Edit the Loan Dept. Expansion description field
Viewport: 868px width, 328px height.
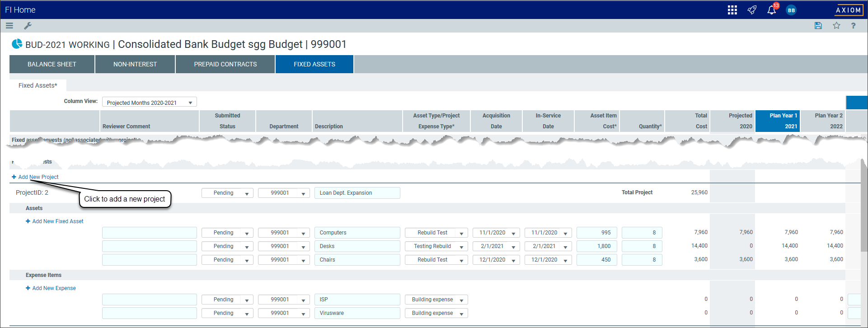357,193
